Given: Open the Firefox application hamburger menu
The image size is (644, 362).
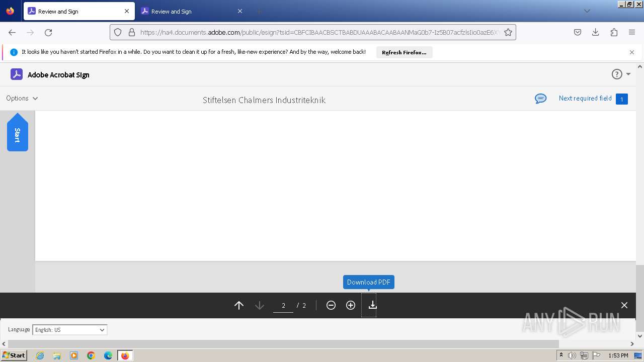Looking at the screenshot, I should (632, 32).
